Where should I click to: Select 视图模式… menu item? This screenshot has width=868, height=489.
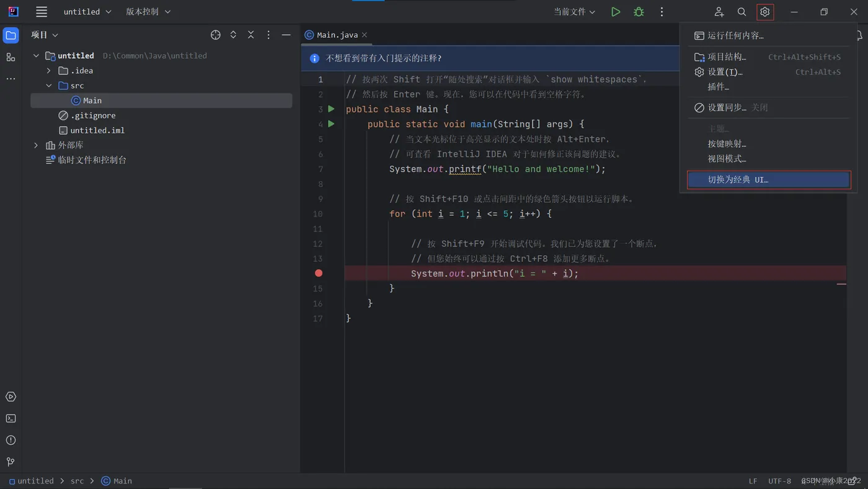point(768,159)
